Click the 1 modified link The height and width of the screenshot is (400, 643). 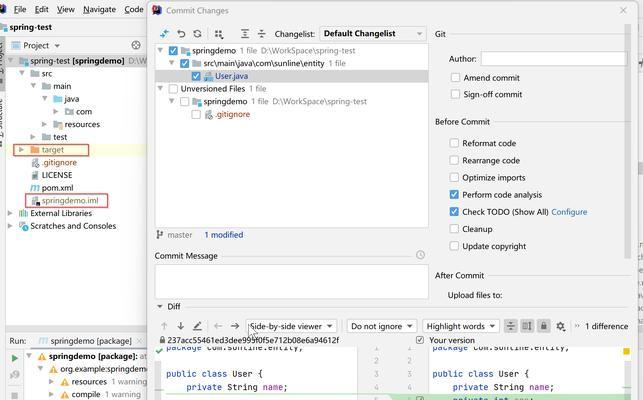(x=223, y=235)
